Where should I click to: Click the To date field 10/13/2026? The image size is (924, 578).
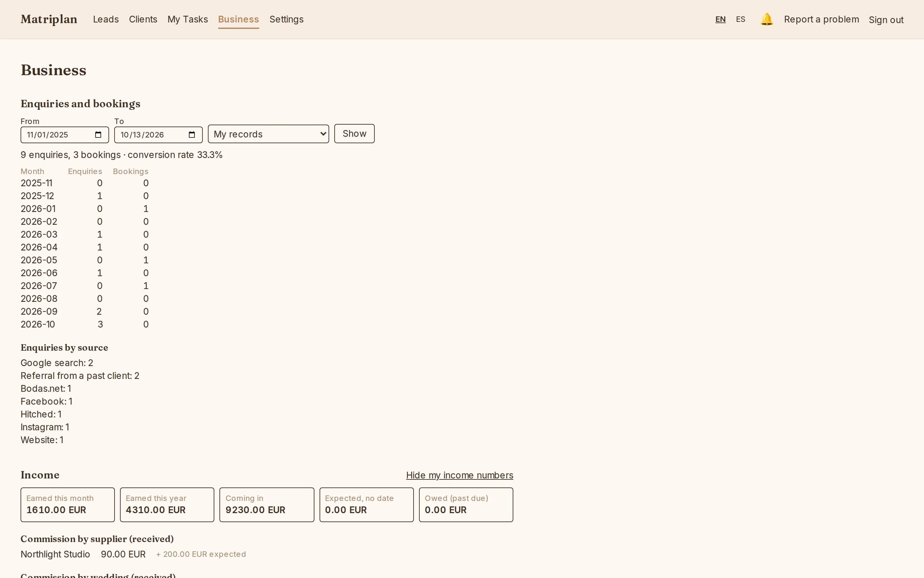click(x=158, y=135)
